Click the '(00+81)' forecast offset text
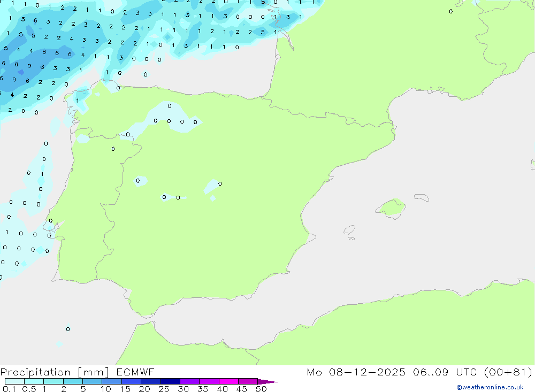Screen dimensions: 535x392 click(508, 372)
